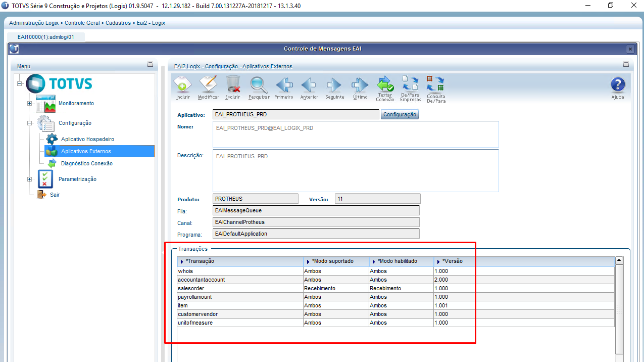Expand the Parametrização tree node
Image resolution: width=644 pixels, height=362 pixels.
tap(30, 179)
